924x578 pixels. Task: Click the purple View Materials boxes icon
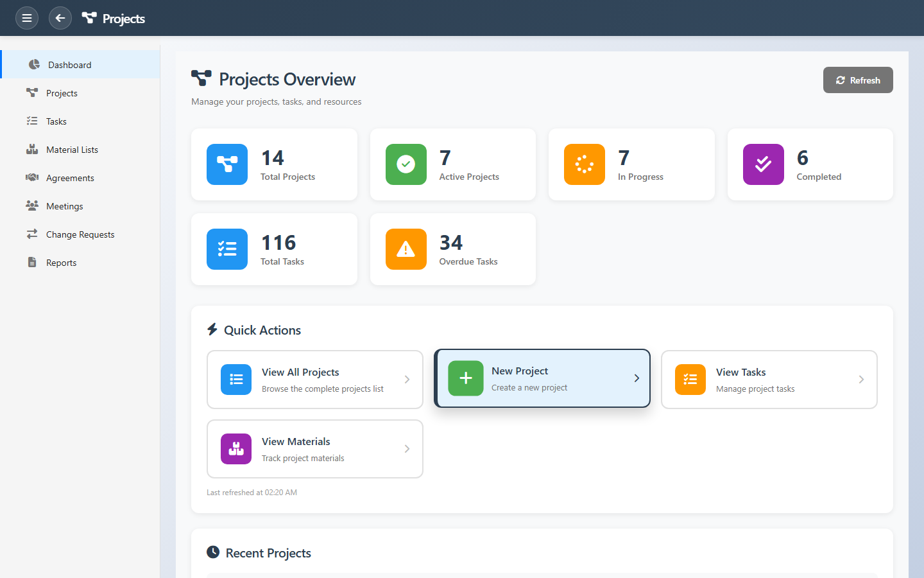(x=236, y=449)
